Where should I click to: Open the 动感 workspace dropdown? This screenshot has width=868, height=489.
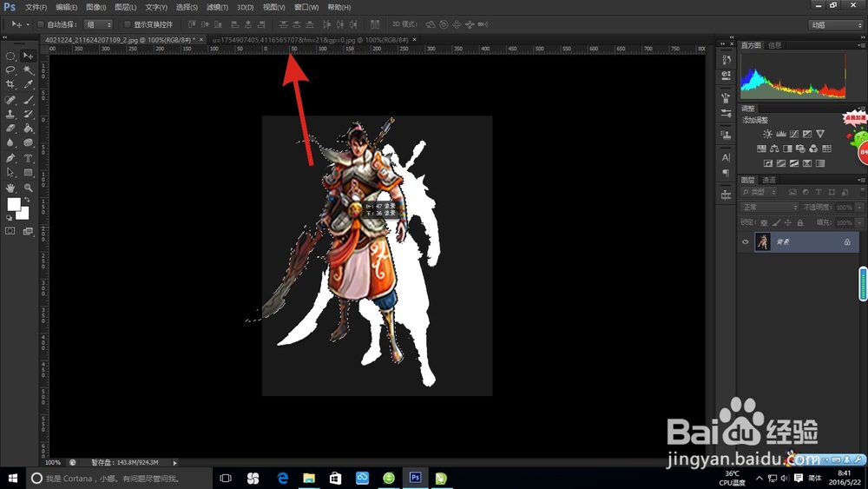point(836,25)
